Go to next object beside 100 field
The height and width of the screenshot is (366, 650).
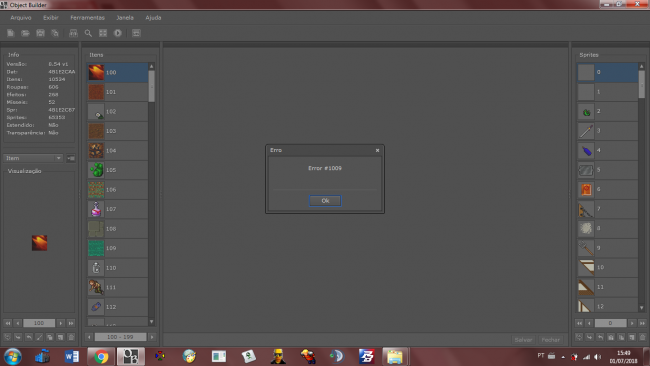coord(61,323)
